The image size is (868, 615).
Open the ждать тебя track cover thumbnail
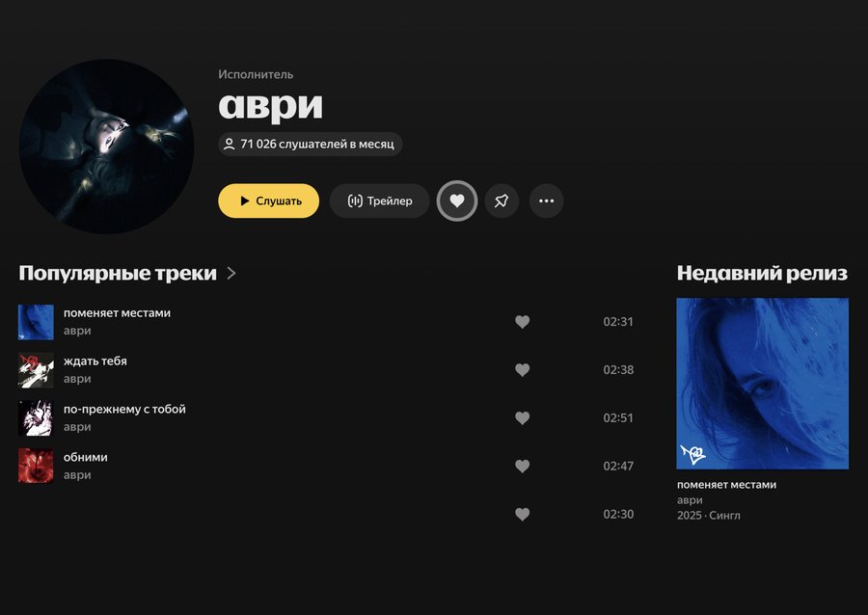pos(36,370)
